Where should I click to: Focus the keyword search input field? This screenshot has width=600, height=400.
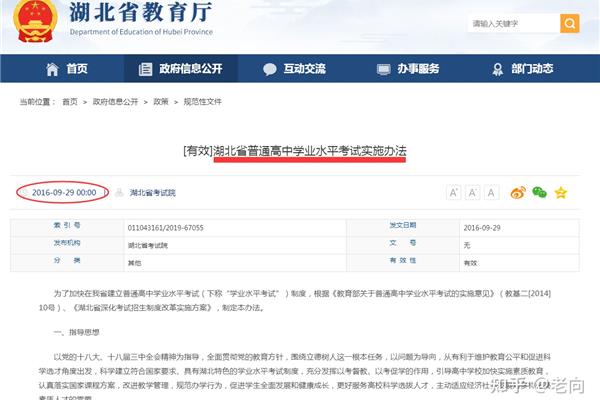click(x=514, y=23)
